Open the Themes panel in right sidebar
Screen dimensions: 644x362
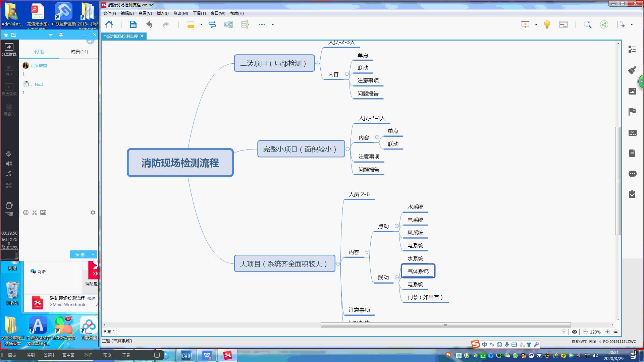(632, 132)
